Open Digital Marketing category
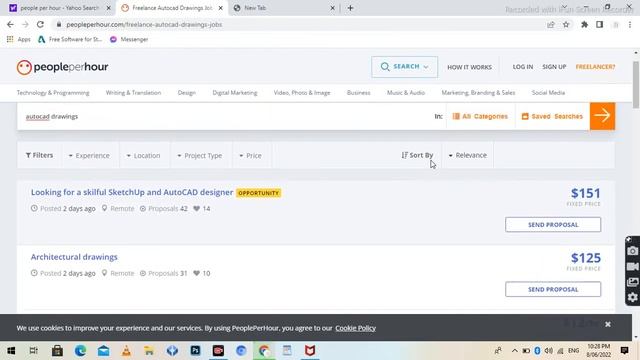 [235, 93]
